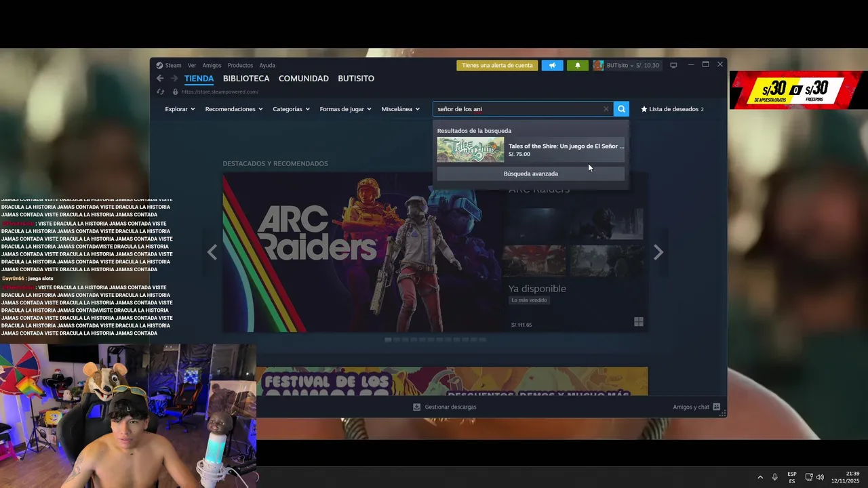The width and height of the screenshot is (868, 488).
Task: Open volume control speaker icon in taskbar
Action: click(820, 477)
